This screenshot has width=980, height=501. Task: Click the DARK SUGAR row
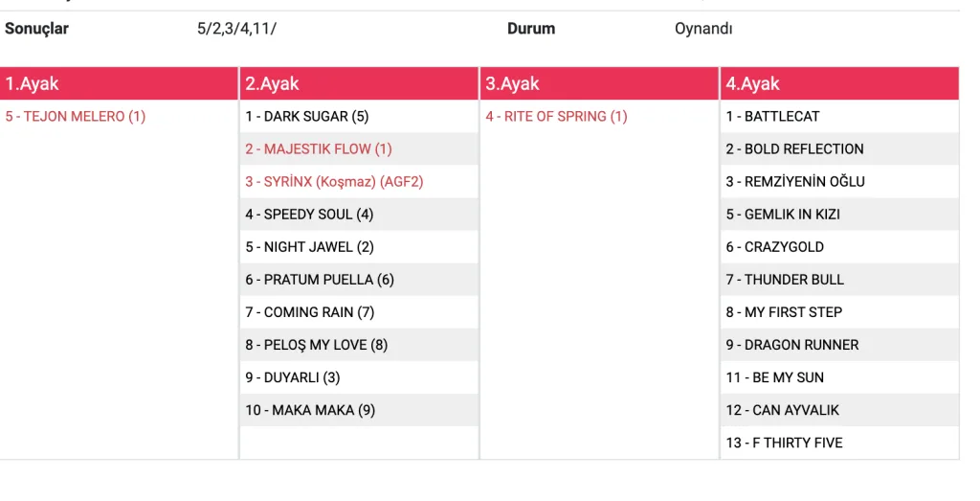306,117
